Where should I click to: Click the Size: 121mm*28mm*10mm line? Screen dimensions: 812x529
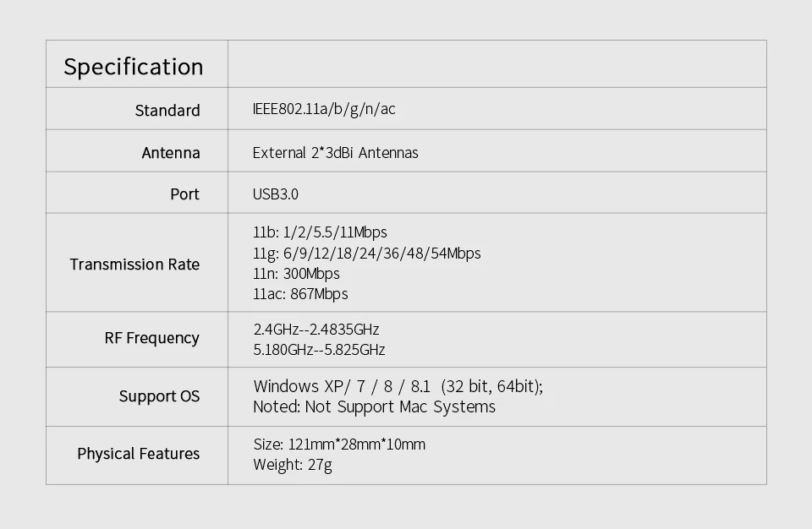coord(339,444)
